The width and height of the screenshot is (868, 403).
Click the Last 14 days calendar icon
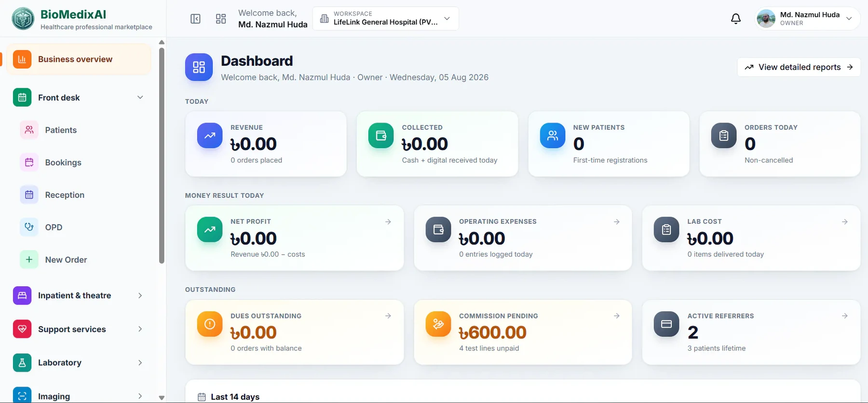tap(202, 397)
